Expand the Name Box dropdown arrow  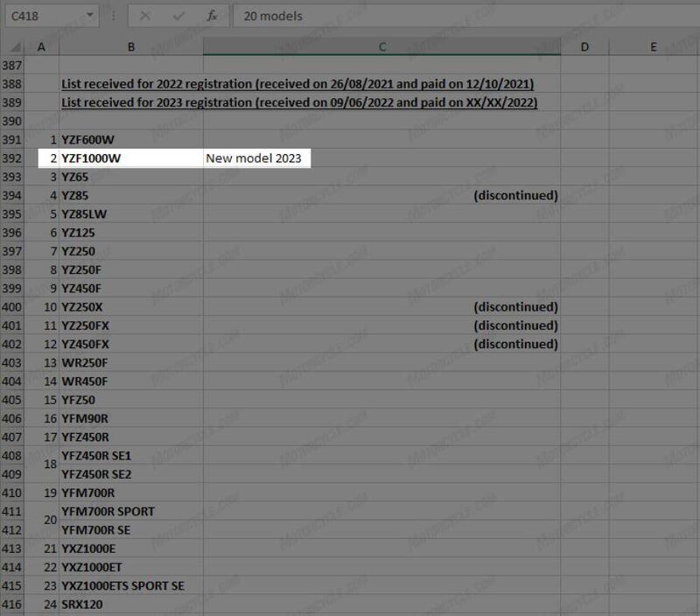(92, 16)
